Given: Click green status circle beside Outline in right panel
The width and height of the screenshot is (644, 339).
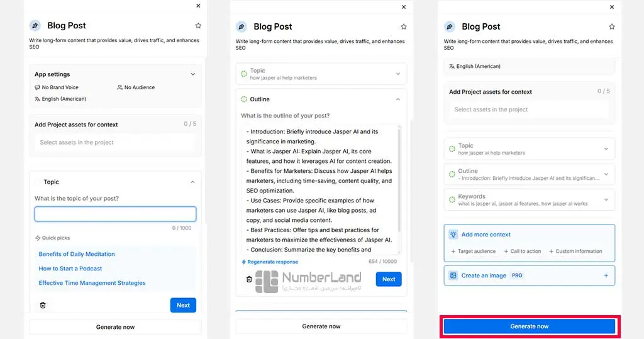Looking at the screenshot, I should (452, 174).
